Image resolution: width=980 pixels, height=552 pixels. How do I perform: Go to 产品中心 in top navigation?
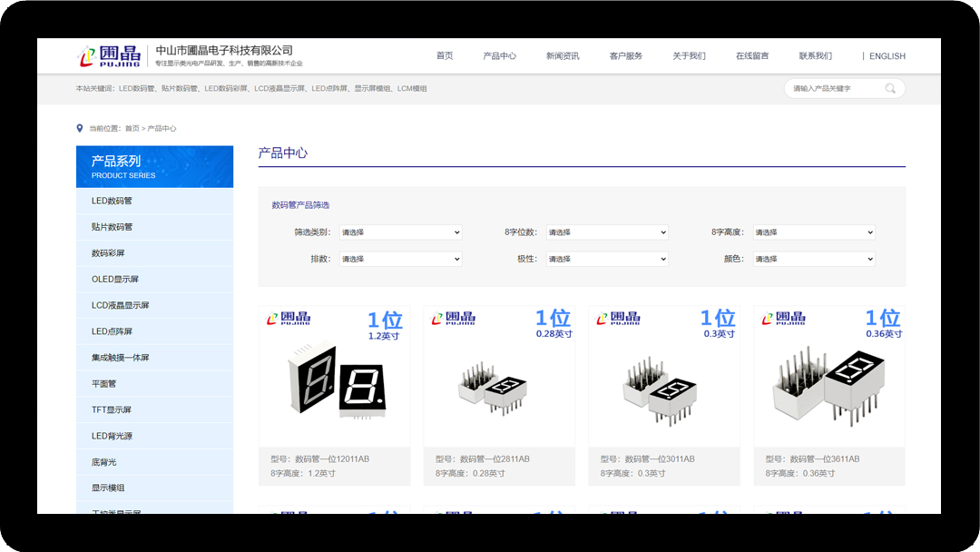point(499,56)
